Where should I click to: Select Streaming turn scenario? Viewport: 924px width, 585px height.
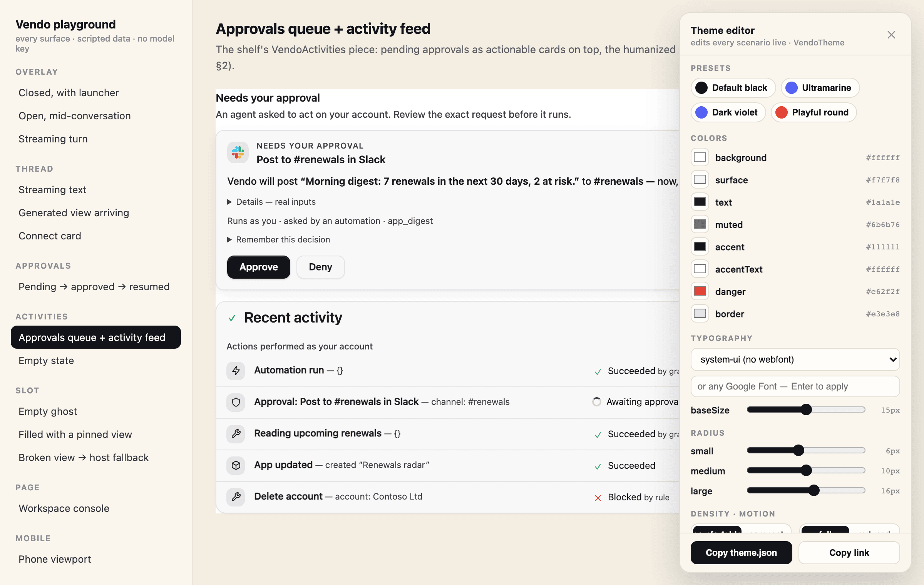[x=96, y=139]
